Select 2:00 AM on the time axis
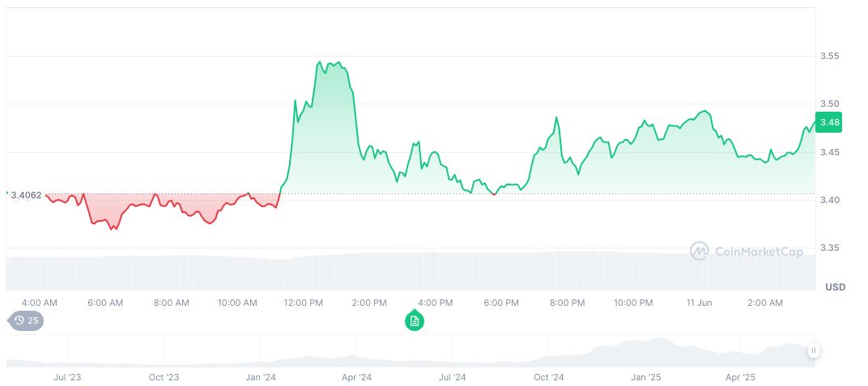 coord(765,303)
